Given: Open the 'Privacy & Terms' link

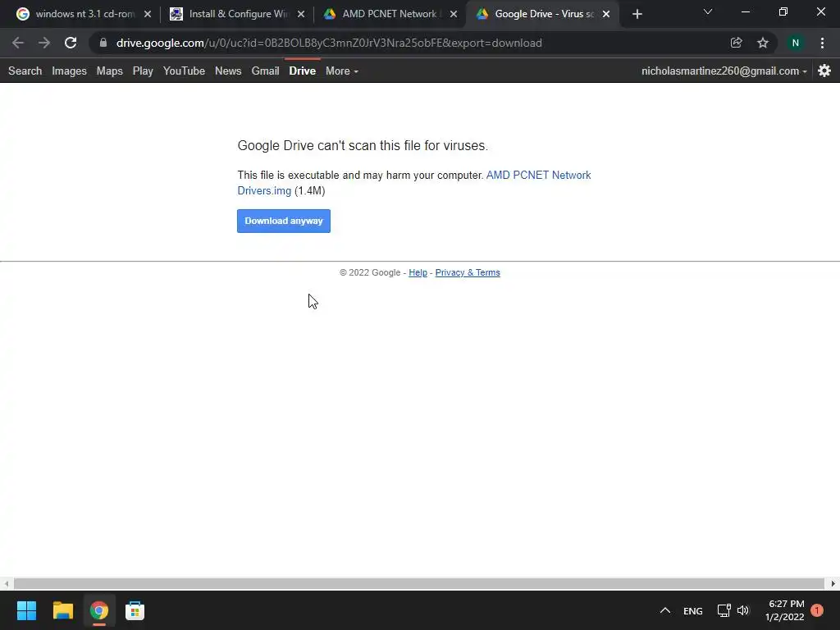Looking at the screenshot, I should 468,272.
